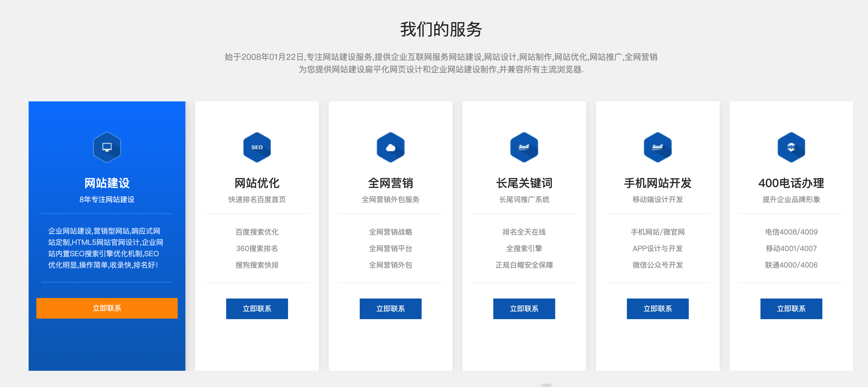868x387 pixels.
Task: Click 全网营销战略 list item
Action: (390, 232)
